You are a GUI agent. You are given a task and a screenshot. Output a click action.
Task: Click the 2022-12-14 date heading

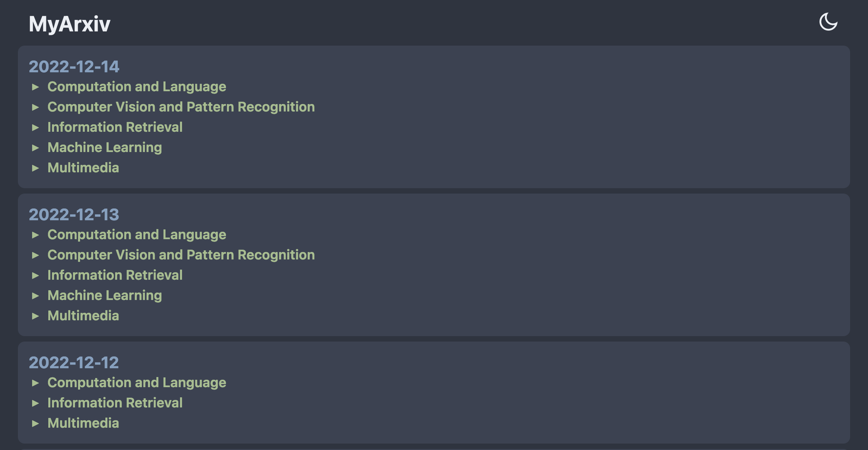tap(74, 67)
